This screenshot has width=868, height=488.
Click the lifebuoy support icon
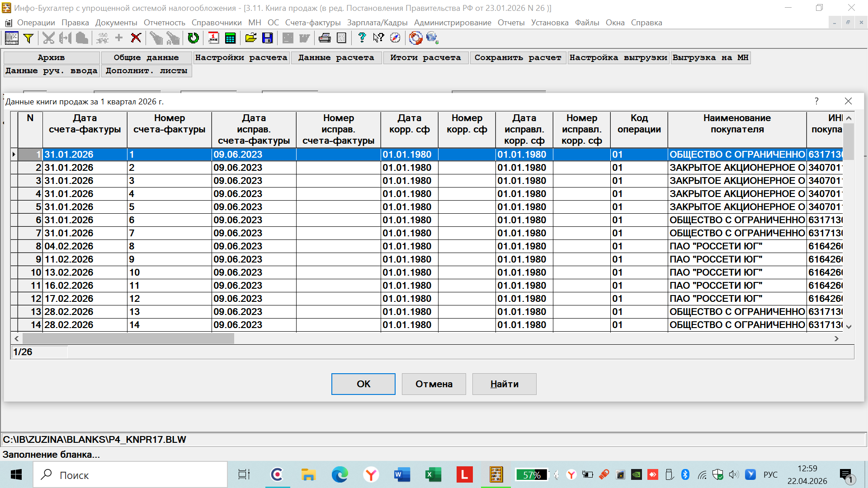click(415, 38)
